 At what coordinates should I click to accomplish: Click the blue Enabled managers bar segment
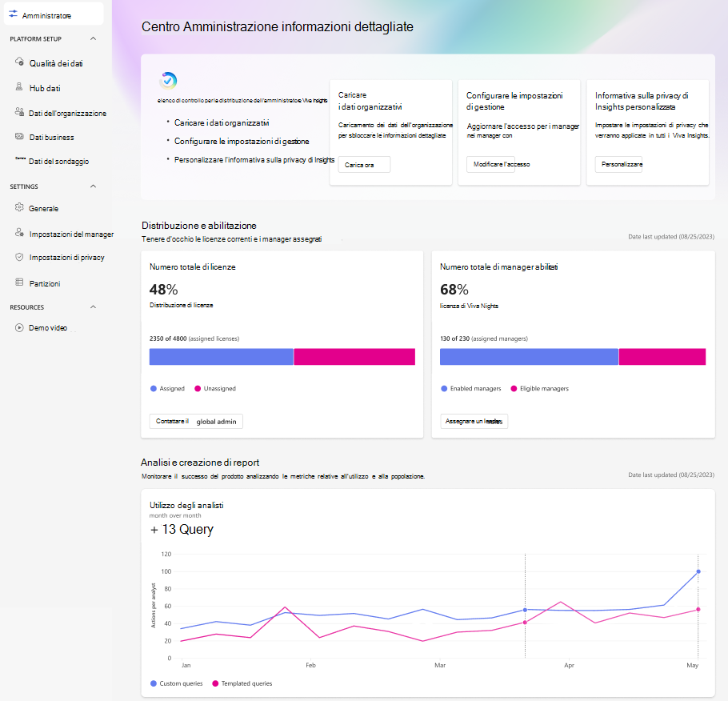click(x=529, y=357)
